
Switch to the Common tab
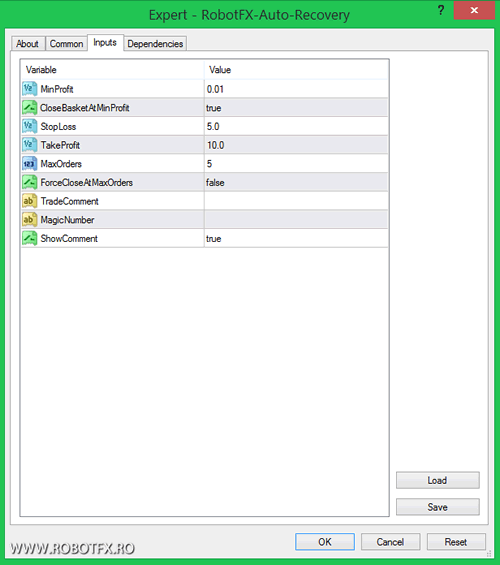pos(66,44)
